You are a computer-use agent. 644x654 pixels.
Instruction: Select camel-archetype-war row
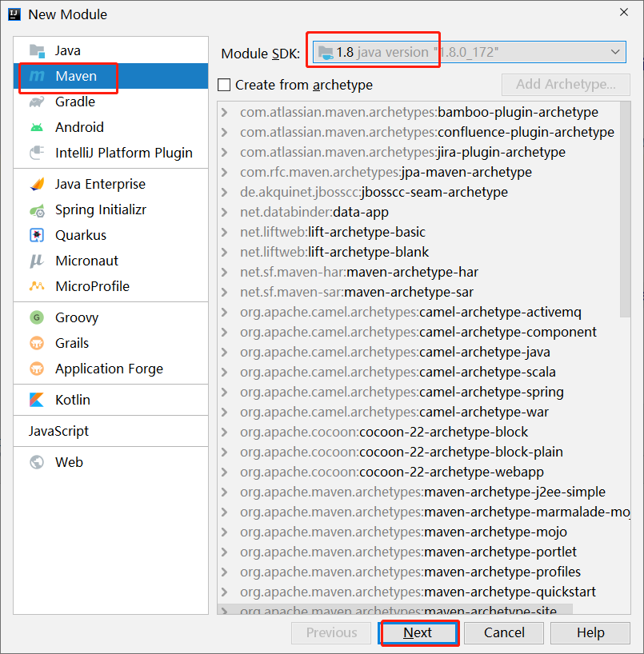[418, 413]
